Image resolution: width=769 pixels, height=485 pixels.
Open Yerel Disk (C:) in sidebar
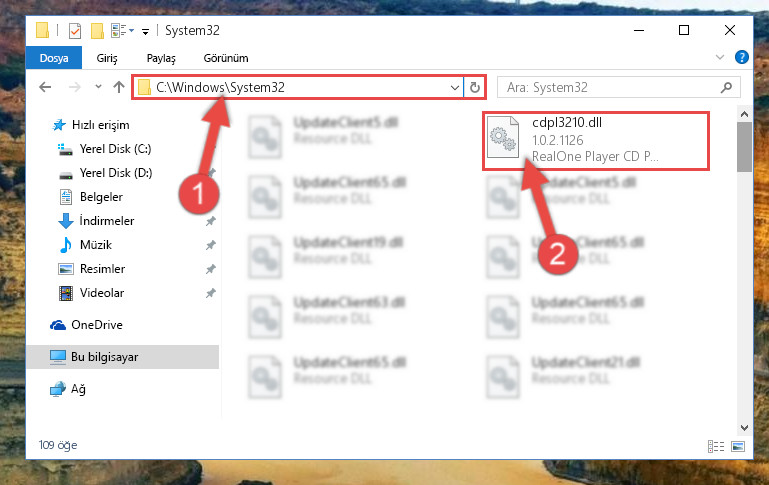pyautogui.click(x=115, y=149)
